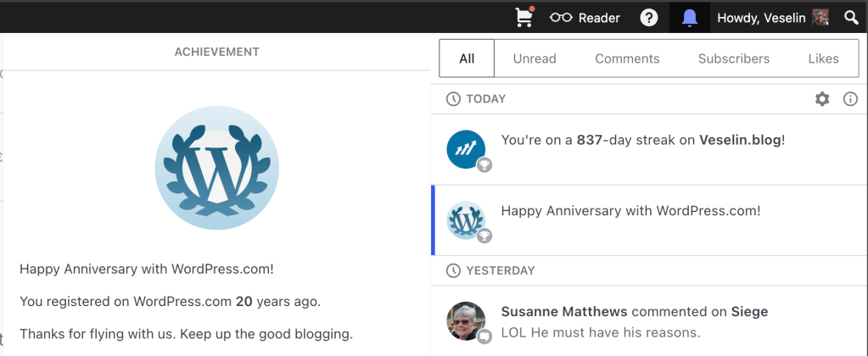Show the keyboard shortcuts info icon
The height and width of the screenshot is (356, 868).
click(x=850, y=99)
